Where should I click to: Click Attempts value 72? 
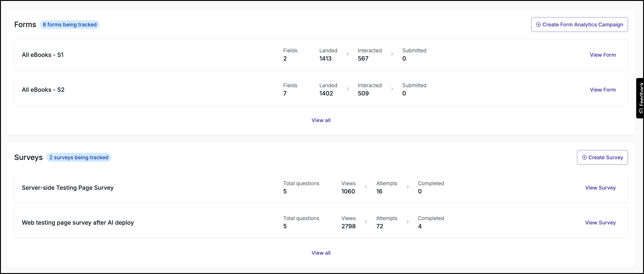(380, 226)
